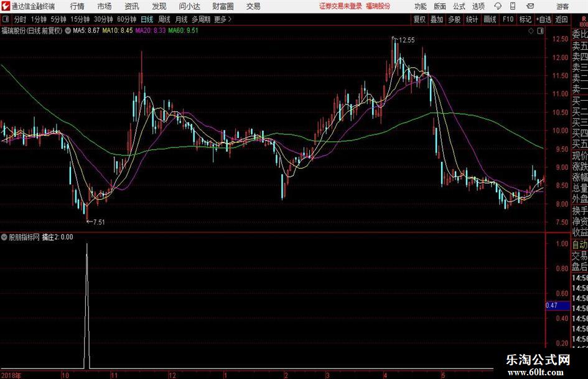
Task: Open the 问小达 menu
Action: click(x=189, y=6)
